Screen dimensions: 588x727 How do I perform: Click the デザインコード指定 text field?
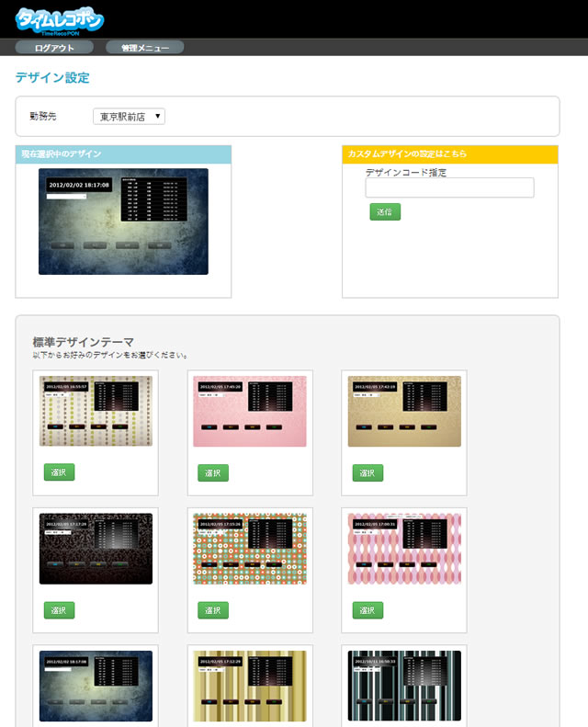pos(449,187)
